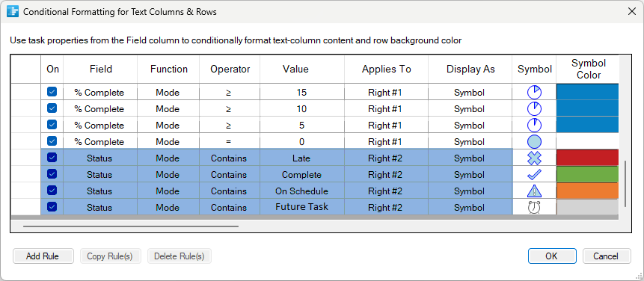
Task: Toggle the On checkbox for Status Late rule
Action: tap(52, 158)
